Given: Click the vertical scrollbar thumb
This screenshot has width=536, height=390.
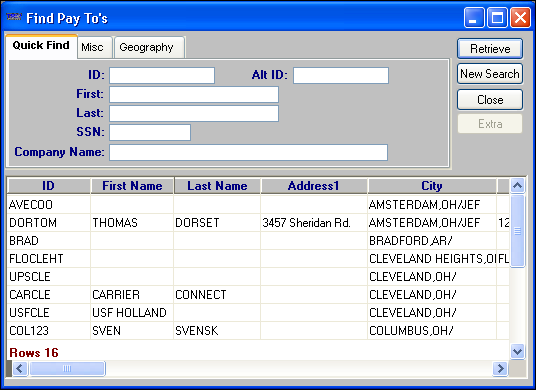Looking at the screenshot, I should point(517,231).
